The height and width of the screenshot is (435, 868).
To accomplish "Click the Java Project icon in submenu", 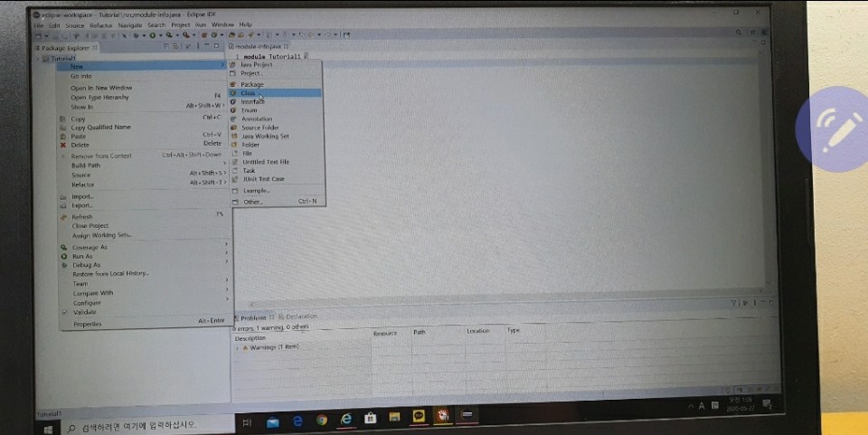I will click(232, 64).
